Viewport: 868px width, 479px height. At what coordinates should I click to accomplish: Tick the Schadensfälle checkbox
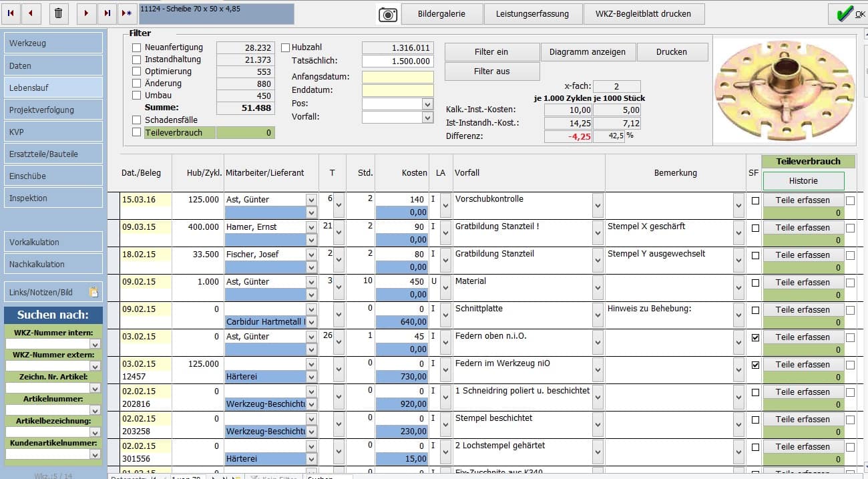coord(137,120)
